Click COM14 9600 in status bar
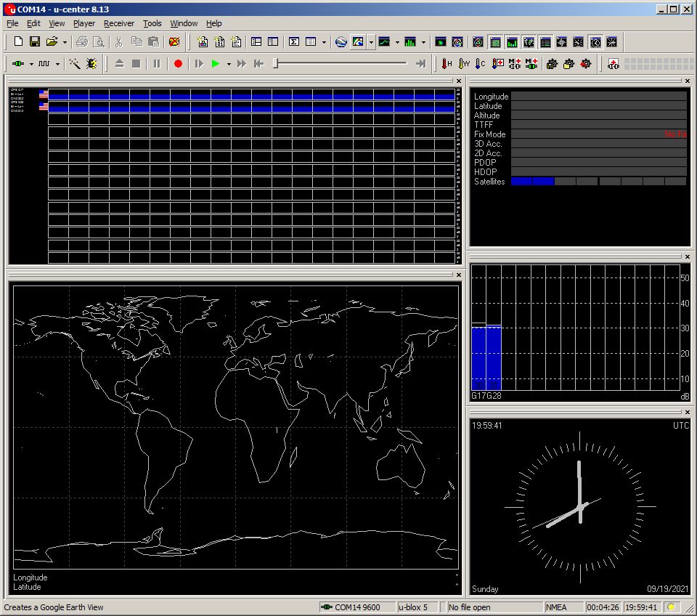The image size is (697, 616). [356, 607]
